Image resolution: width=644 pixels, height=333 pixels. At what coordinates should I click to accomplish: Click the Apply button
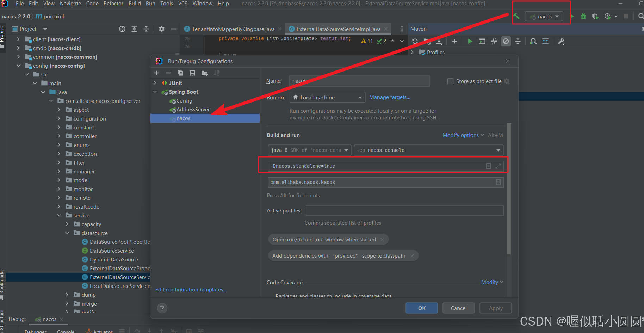(x=496, y=308)
